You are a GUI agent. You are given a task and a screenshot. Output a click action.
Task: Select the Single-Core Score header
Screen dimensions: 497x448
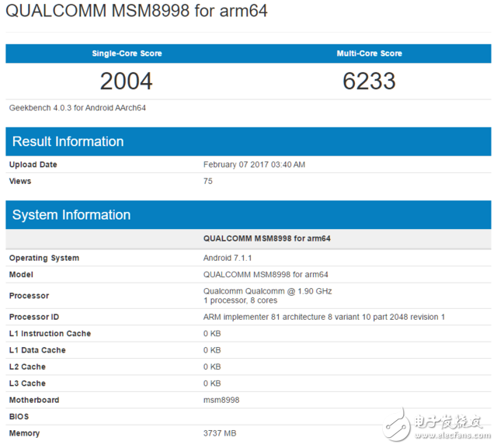coord(127,54)
